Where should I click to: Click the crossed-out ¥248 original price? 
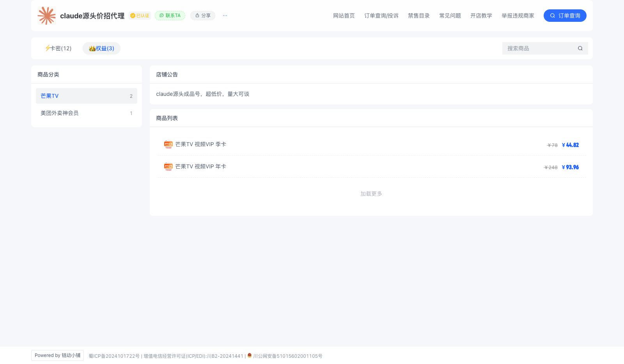tap(551, 168)
